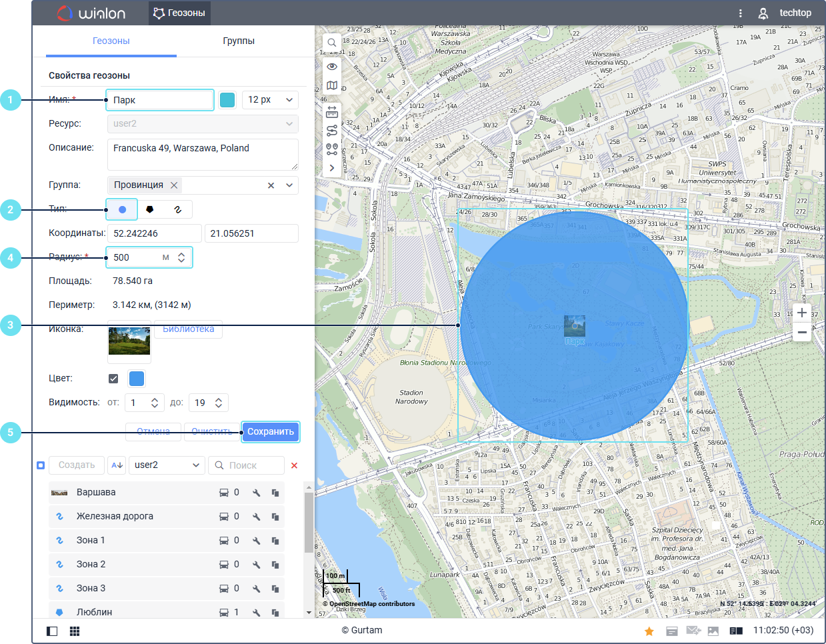Click the wrench icon for Варшава
826x644 pixels.
[256, 493]
